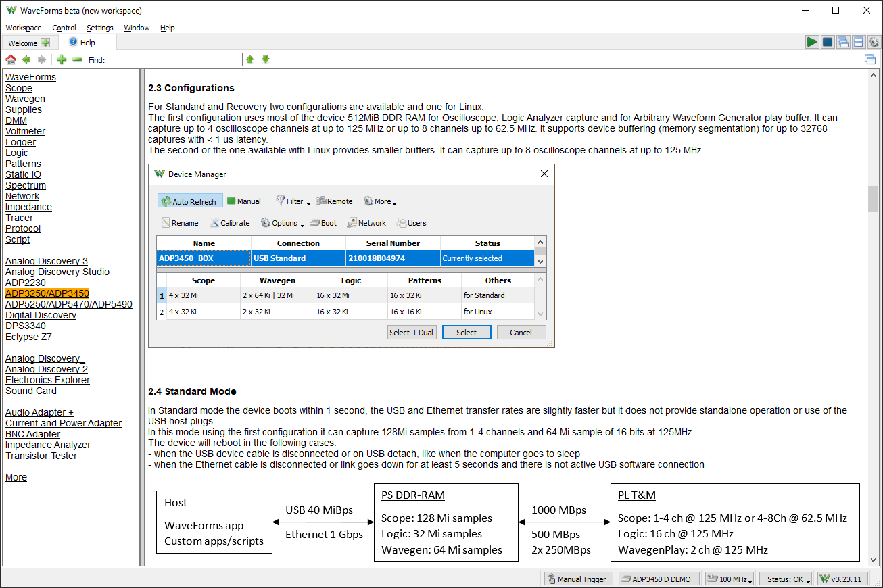Zoom out with the green minus icon

click(77, 59)
